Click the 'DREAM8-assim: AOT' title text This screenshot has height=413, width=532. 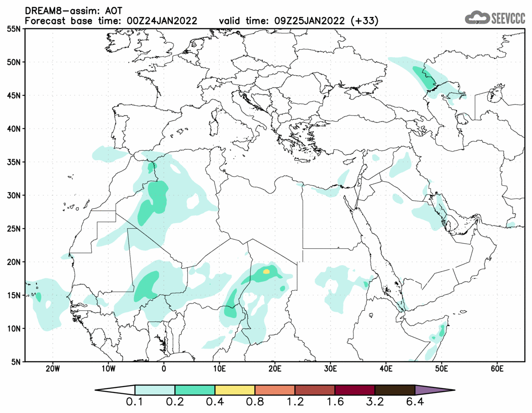(73, 11)
